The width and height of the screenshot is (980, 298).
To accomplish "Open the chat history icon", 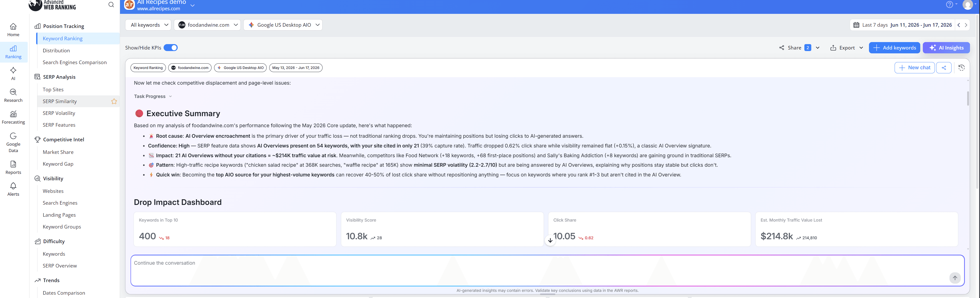I will pos(961,68).
